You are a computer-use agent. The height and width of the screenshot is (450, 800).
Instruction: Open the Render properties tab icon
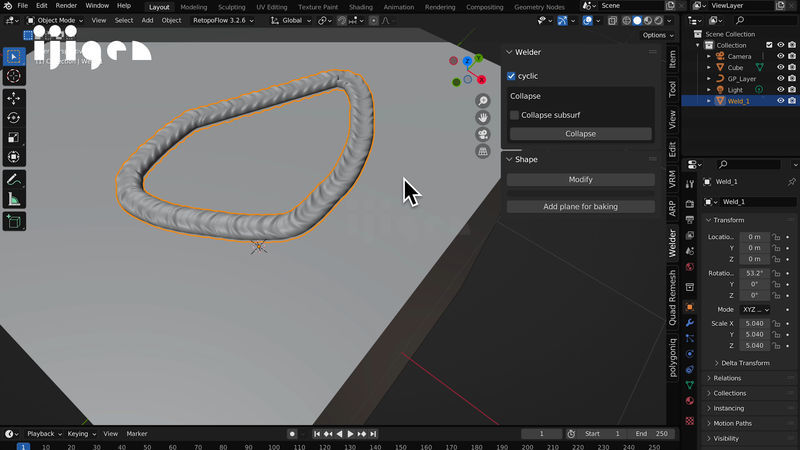690,204
